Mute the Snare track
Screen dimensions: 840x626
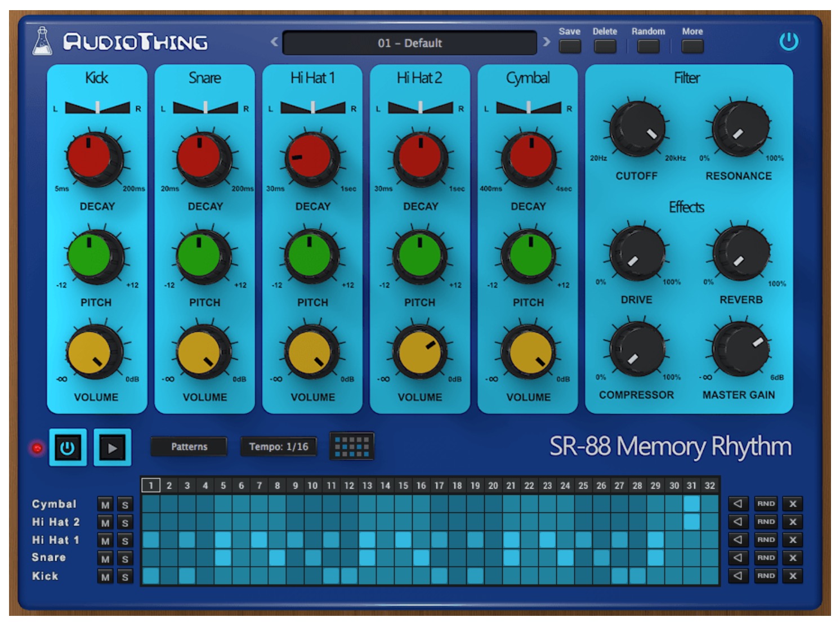click(x=105, y=559)
